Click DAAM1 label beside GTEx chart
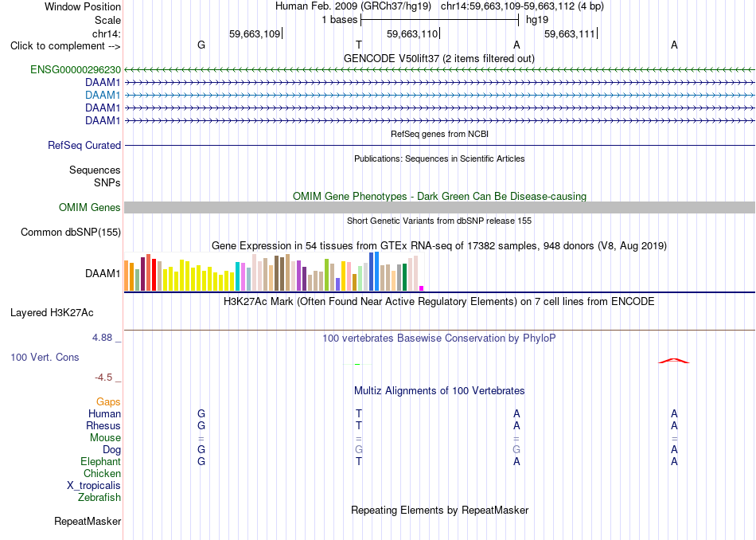Screen dimensions: 756x540 coord(103,274)
